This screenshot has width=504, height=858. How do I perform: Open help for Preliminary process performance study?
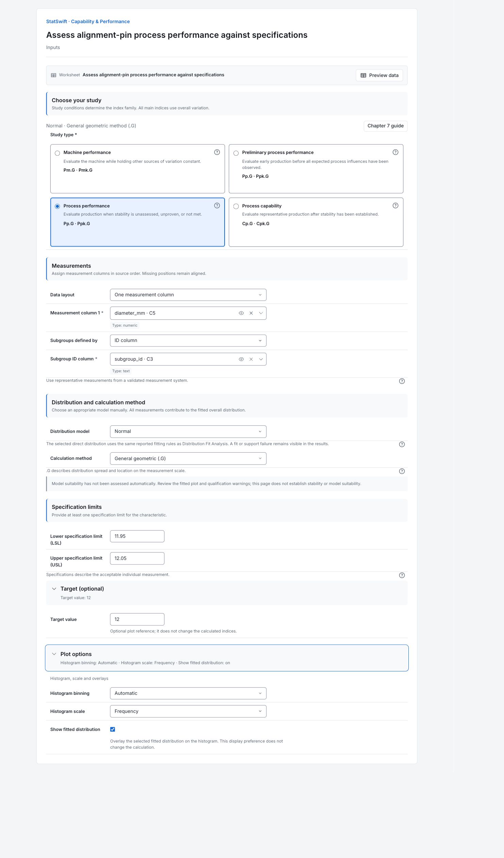tap(395, 152)
